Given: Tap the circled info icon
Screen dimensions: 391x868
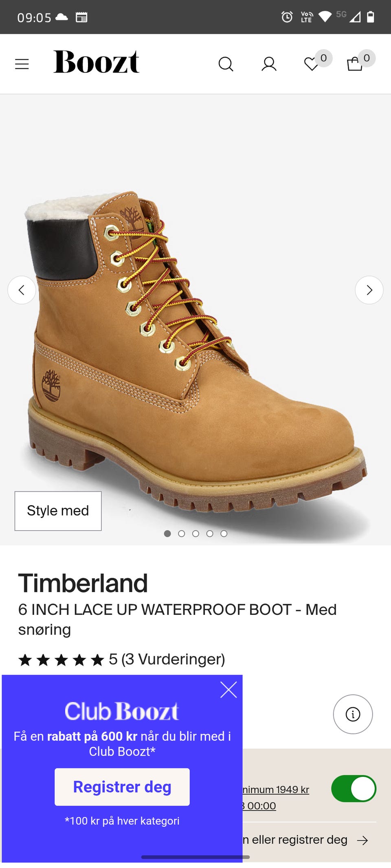Looking at the screenshot, I should 353,714.
